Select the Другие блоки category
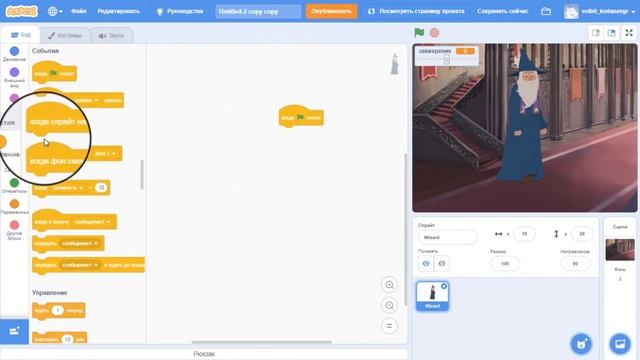 14,230
